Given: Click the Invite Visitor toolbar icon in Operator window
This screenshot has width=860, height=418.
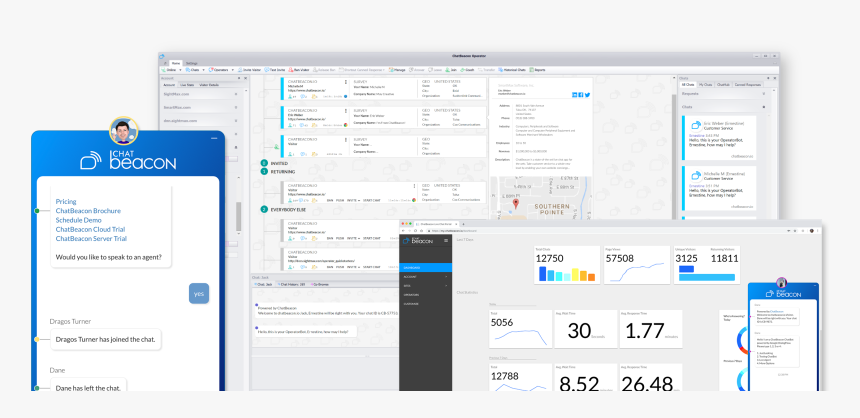Looking at the screenshot, I should 240,70.
